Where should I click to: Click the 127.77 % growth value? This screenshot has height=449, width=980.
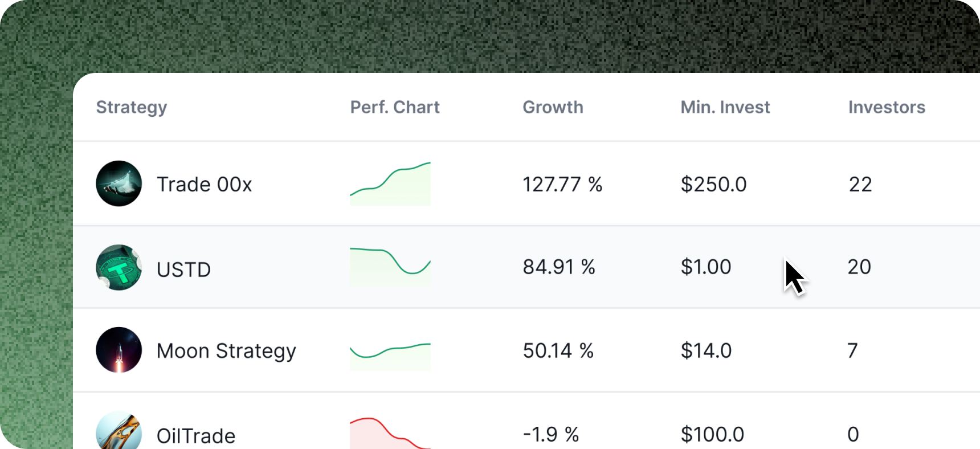click(562, 185)
